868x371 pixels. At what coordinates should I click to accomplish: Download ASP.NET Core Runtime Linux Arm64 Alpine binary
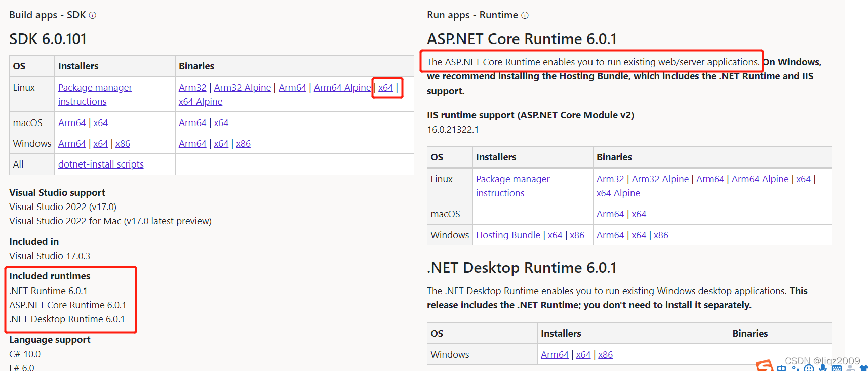point(760,179)
